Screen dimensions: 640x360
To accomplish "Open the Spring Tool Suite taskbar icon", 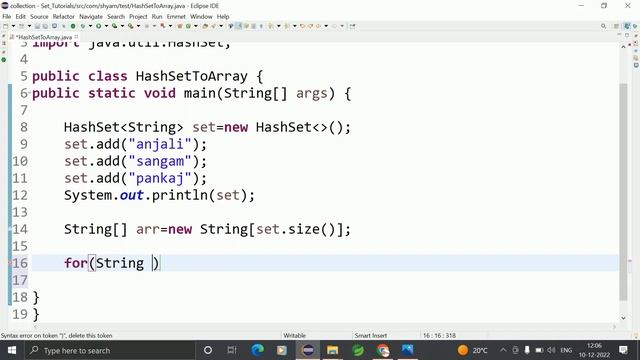I will (358, 350).
